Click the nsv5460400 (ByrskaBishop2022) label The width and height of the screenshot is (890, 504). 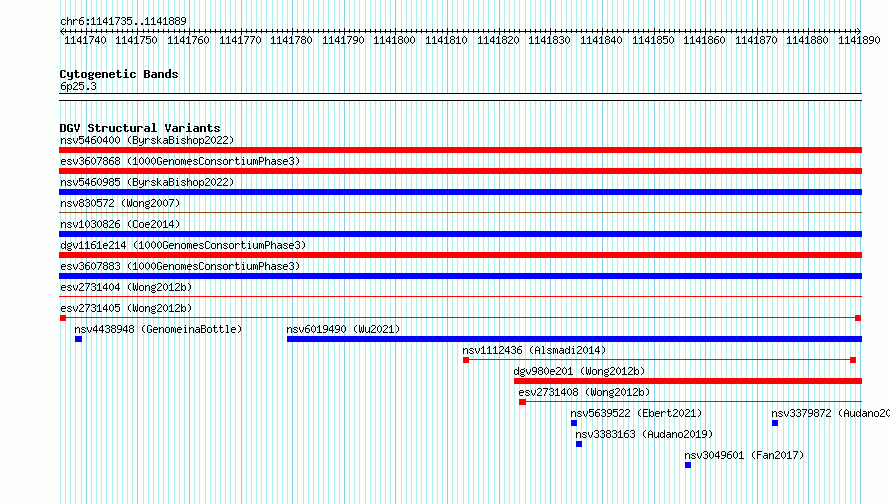tap(147, 140)
